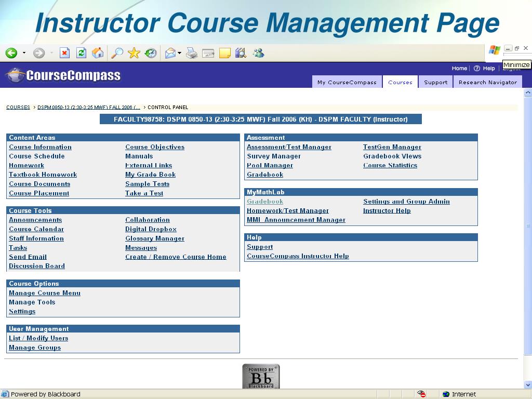Open the Course Objectives link

(x=155, y=147)
